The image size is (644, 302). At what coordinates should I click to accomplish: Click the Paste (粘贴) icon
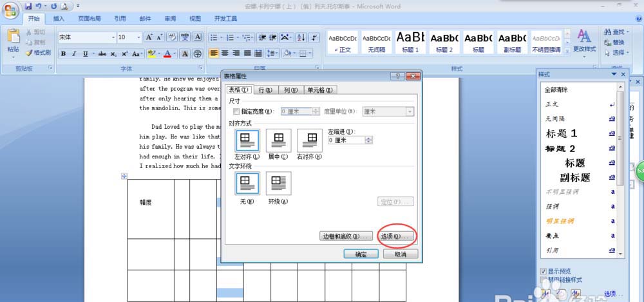[x=13, y=36]
